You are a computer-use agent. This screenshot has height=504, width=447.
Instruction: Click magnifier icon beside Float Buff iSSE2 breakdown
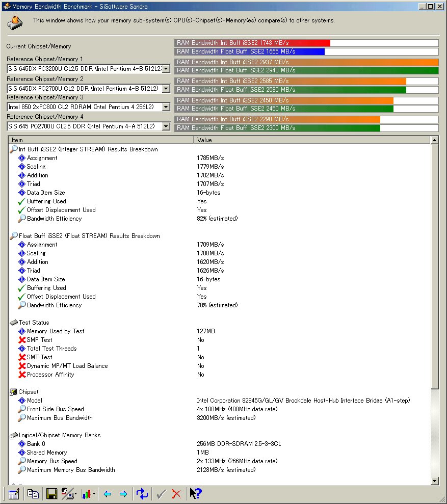point(13,236)
